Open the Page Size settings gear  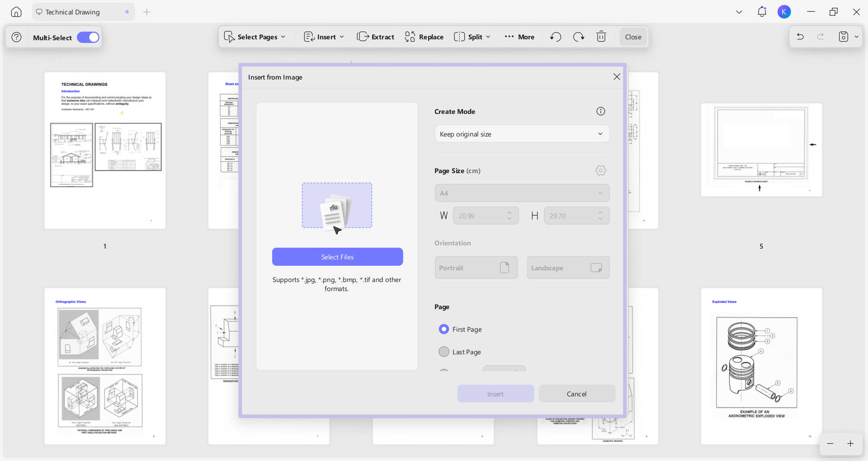click(600, 170)
